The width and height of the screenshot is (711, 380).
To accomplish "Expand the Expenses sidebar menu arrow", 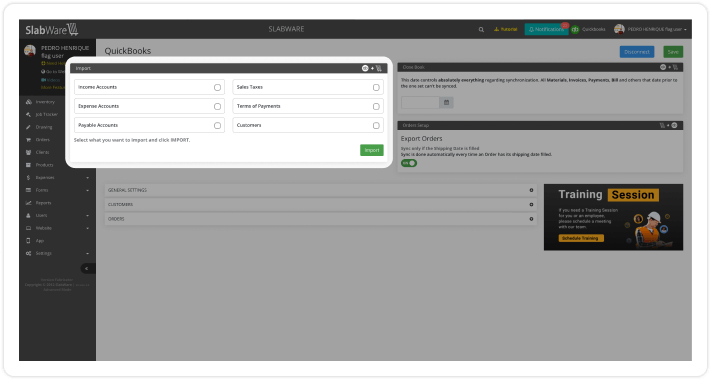I will click(88, 178).
